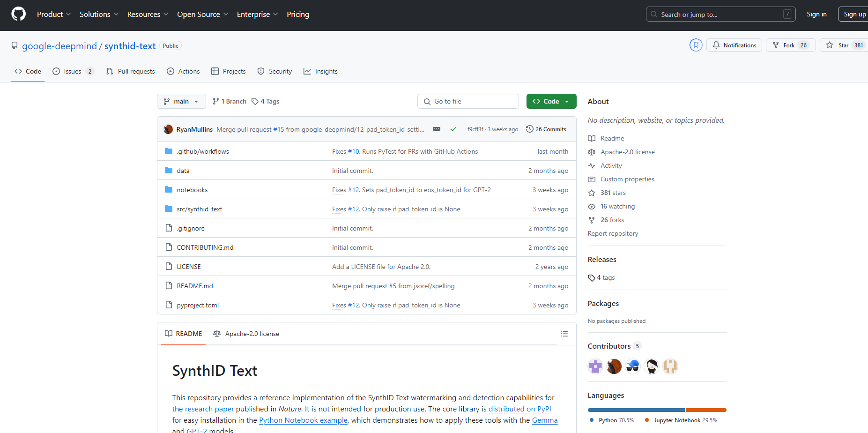Image resolution: width=868 pixels, height=433 pixels.
Task: Click the Notifications bell button
Action: 734,45
